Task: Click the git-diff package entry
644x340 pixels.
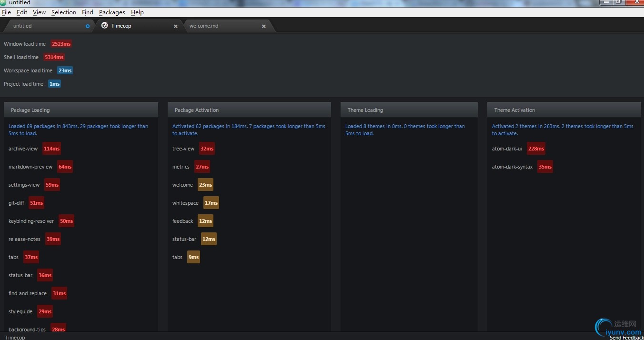Action: tap(26, 203)
